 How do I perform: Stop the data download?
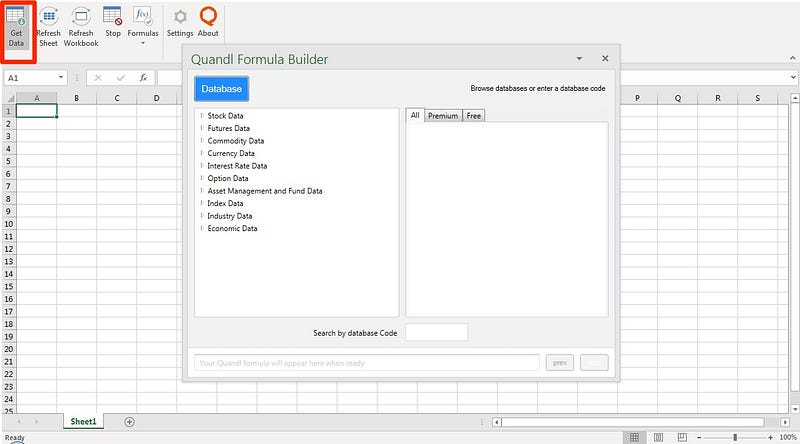click(113, 22)
